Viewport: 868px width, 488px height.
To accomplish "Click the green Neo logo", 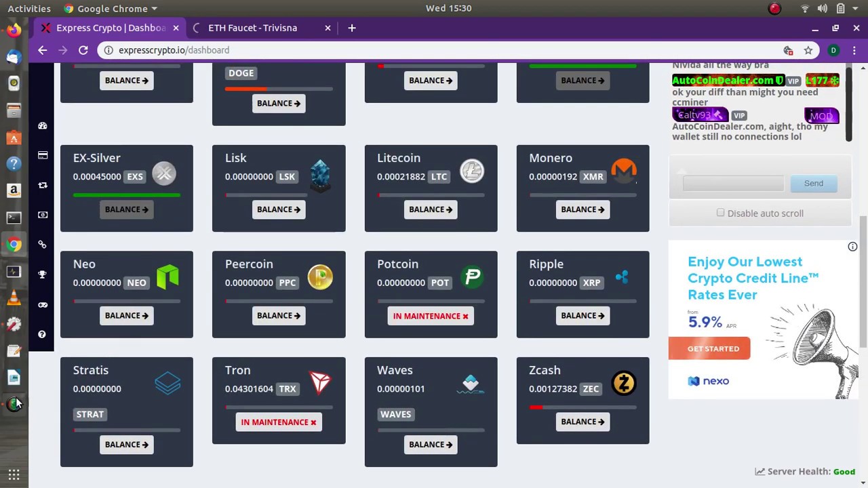I will click(x=167, y=277).
